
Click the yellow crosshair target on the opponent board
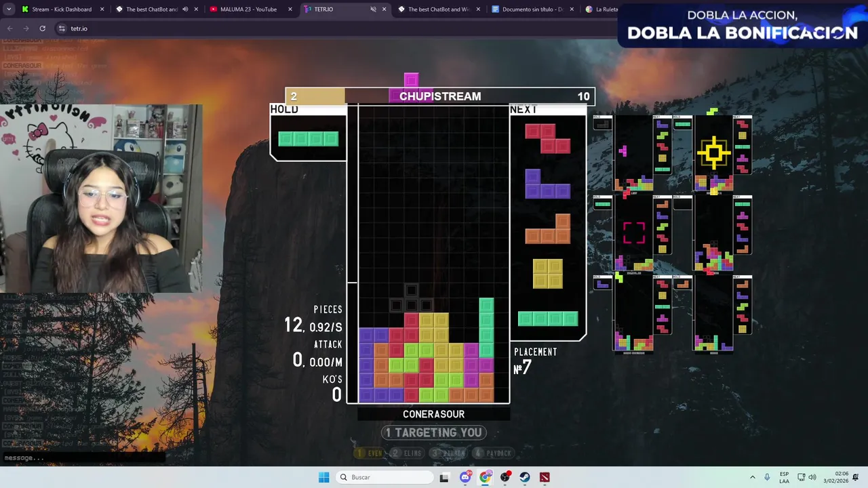pos(713,153)
